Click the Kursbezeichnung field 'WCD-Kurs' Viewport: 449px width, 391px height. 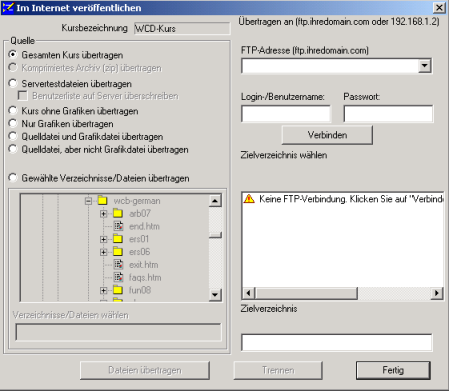pyautogui.click(x=182, y=29)
